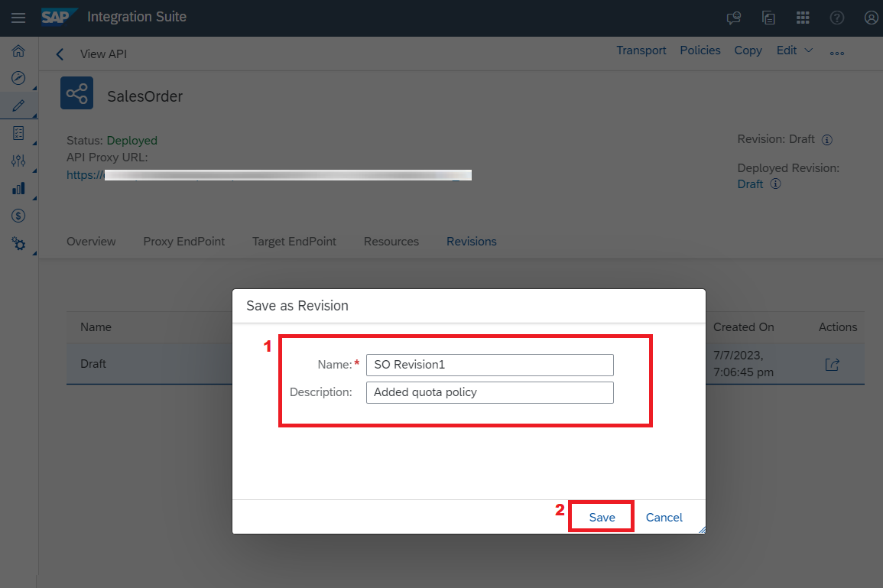Image resolution: width=883 pixels, height=588 pixels.
Task: Expand the Edit dropdown arrow
Action: pyautogui.click(x=809, y=50)
